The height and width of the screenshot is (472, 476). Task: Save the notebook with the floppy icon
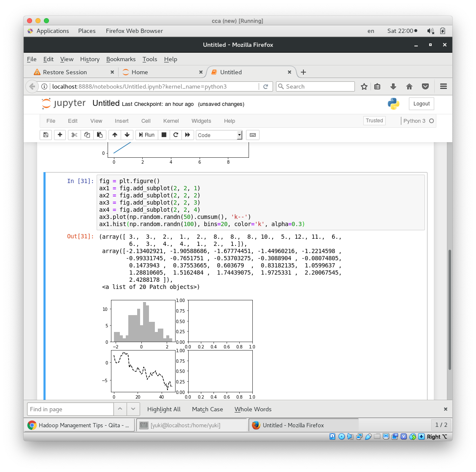click(46, 135)
